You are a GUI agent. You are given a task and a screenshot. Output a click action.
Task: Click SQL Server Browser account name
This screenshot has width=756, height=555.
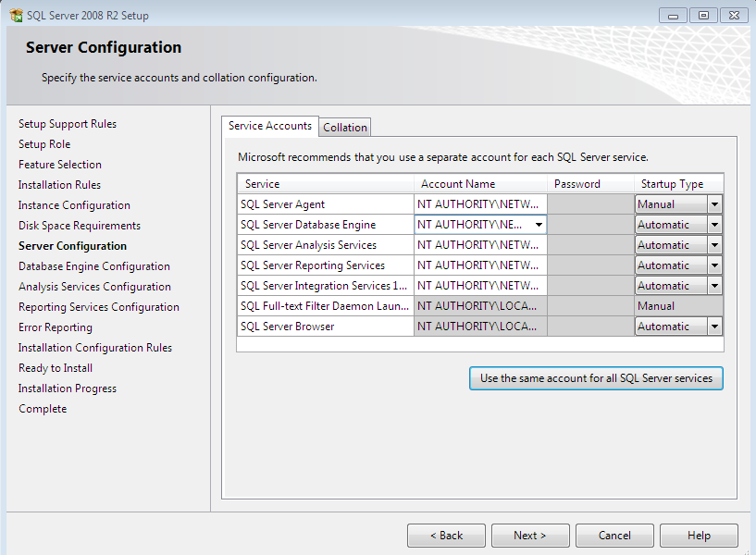(x=480, y=327)
